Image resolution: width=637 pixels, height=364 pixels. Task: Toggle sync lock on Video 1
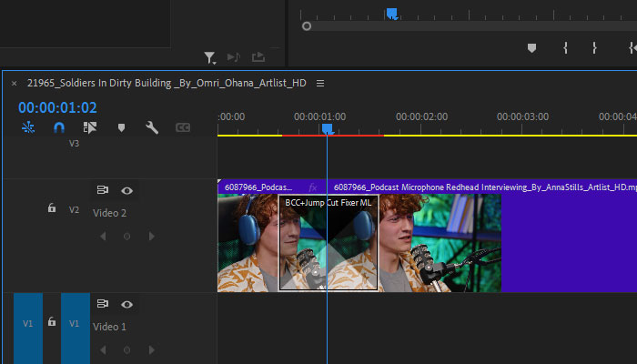pyautogui.click(x=102, y=304)
